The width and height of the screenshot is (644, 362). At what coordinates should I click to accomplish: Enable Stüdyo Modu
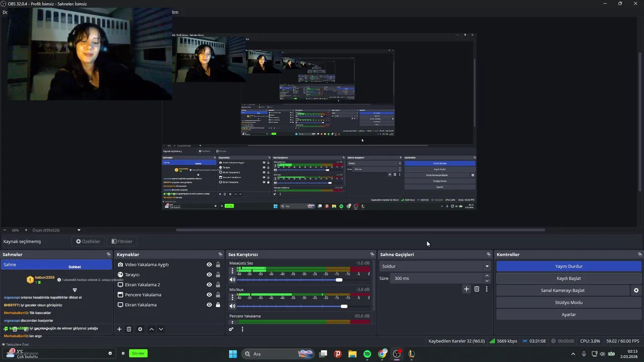click(569, 302)
